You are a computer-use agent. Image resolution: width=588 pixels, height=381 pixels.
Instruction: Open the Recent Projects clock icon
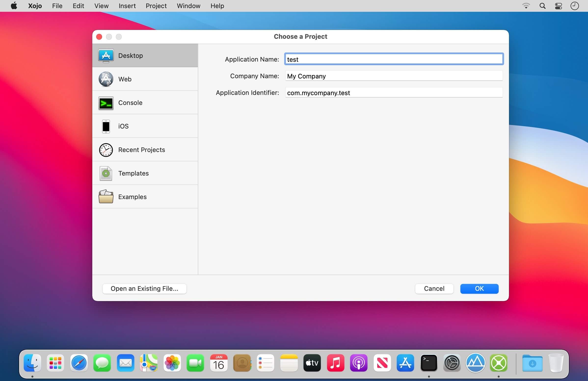[106, 150]
